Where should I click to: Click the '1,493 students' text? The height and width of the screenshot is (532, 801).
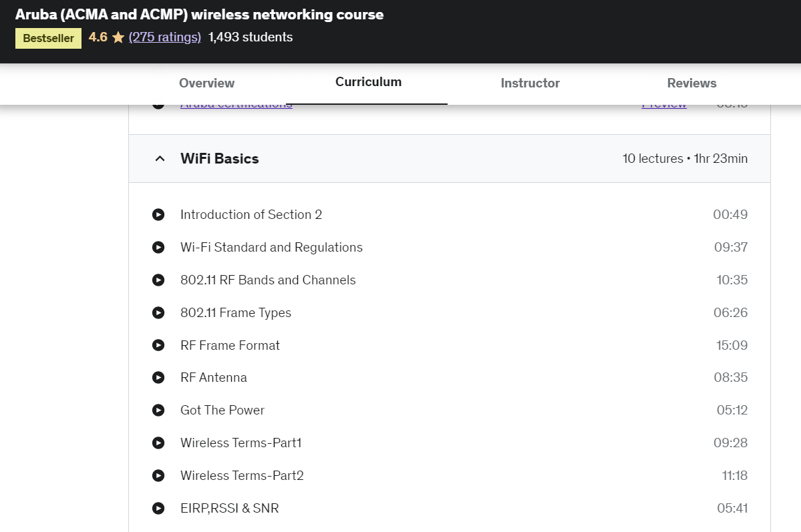pyautogui.click(x=251, y=37)
